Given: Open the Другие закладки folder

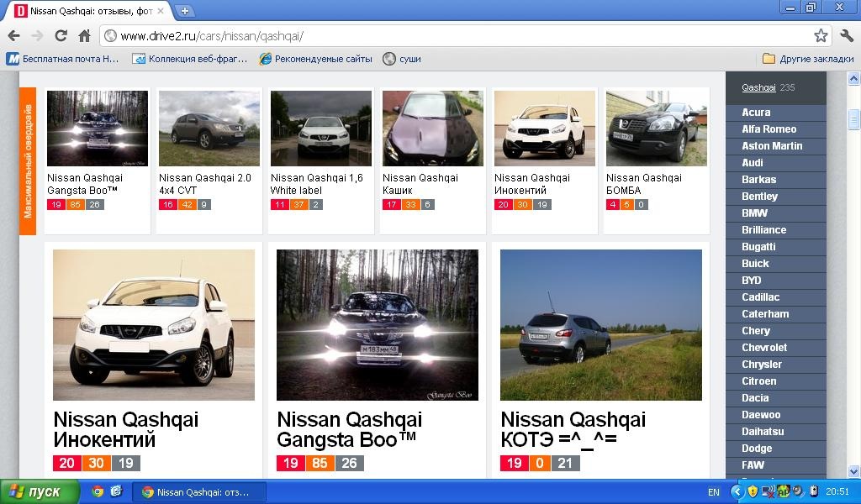Looking at the screenshot, I should coord(808,59).
